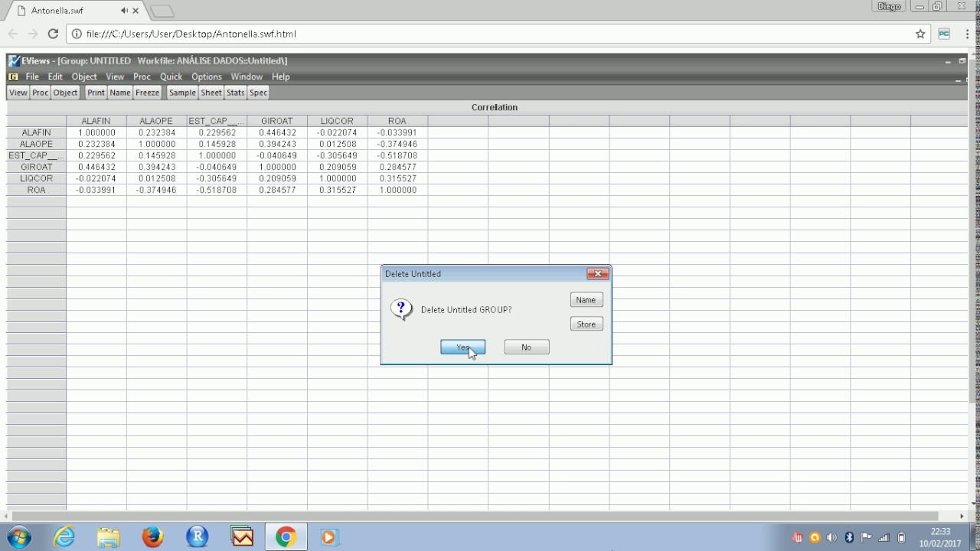980x551 pixels.
Task: Open the File menu
Action: click(32, 77)
